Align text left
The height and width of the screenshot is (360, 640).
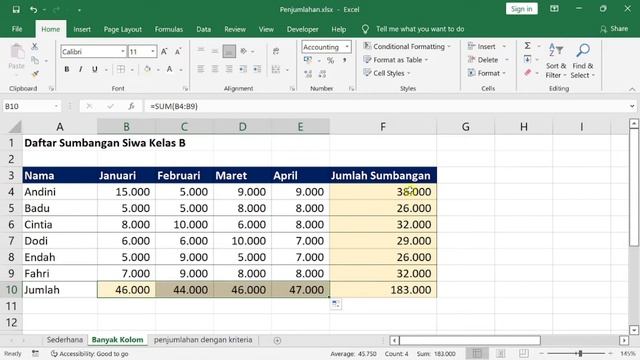[200, 69]
